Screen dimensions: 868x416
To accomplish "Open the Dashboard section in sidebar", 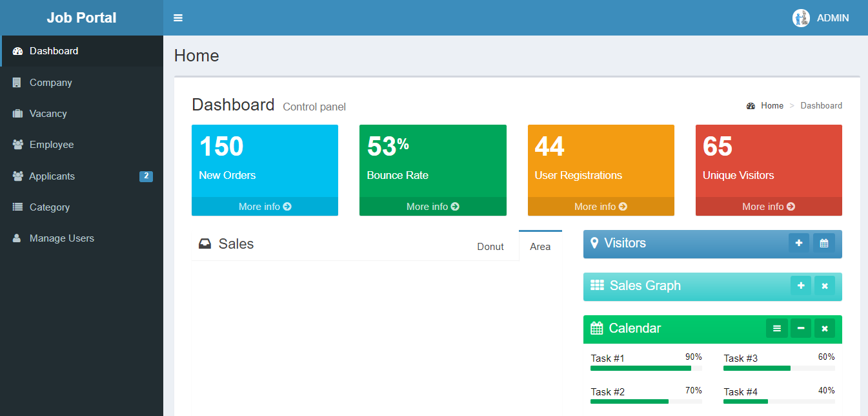I will [54, 50].
